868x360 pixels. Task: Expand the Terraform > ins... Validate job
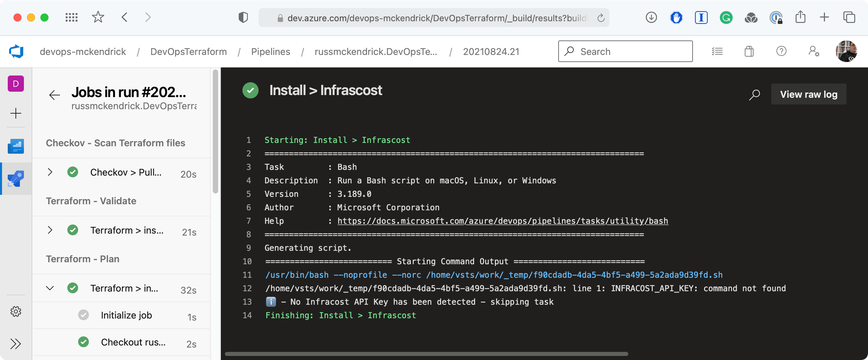pyautogui.click(x=50, y=230)
